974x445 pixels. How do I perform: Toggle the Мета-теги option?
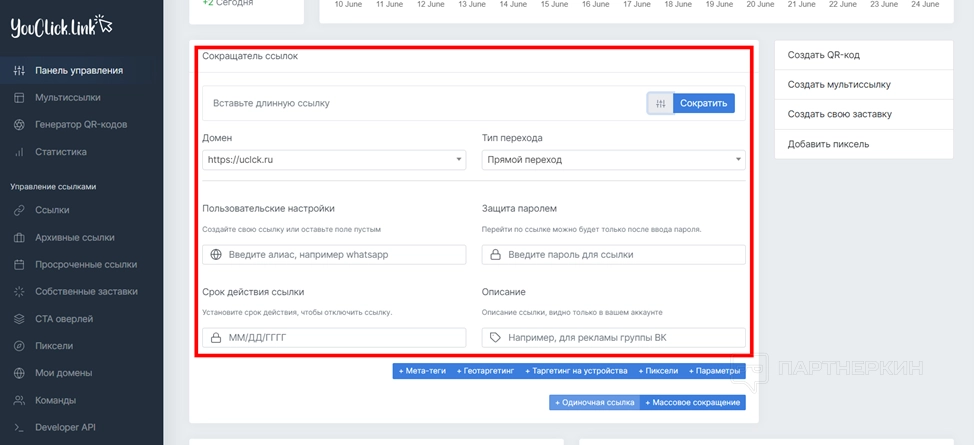click(424, 371)
